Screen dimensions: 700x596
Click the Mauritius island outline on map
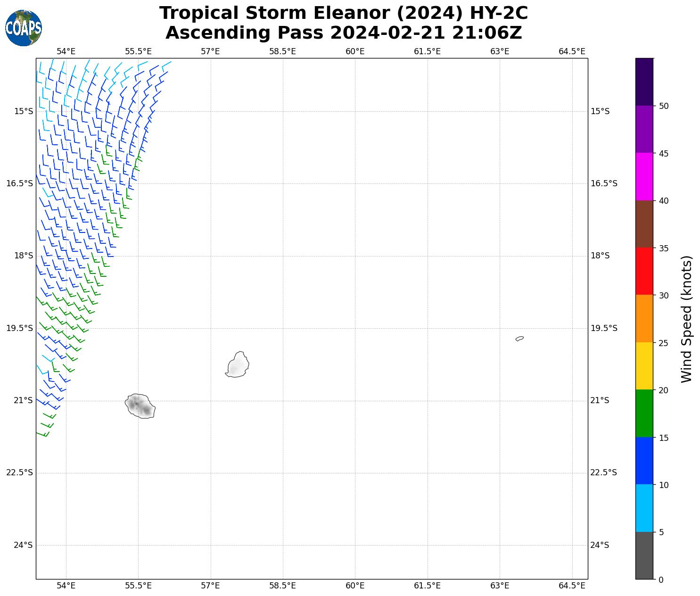[238, 365]
